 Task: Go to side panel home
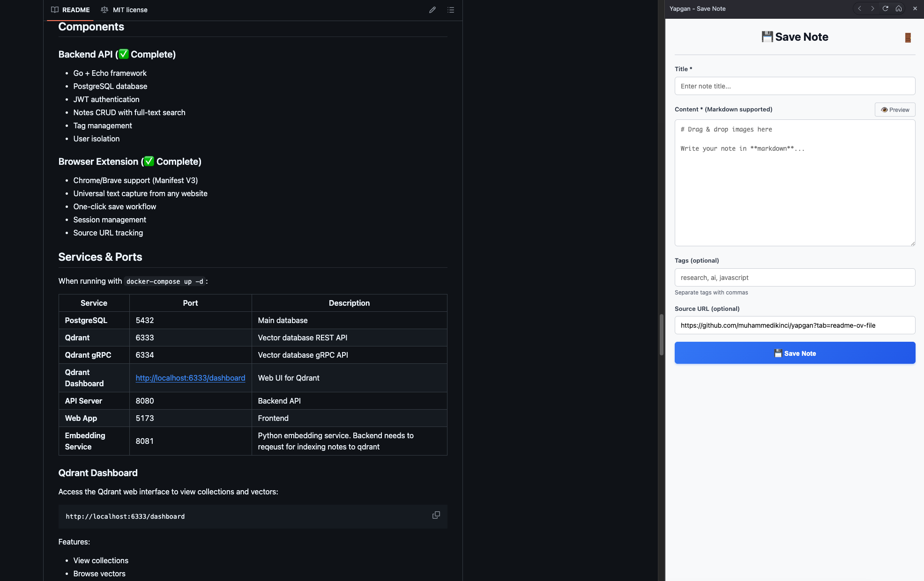coord(898,8)
